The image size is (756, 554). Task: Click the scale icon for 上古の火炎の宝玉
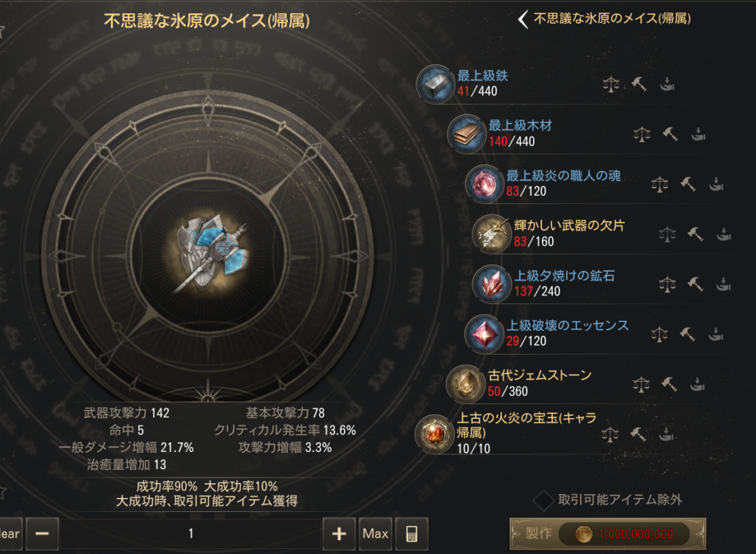pos(610,434)
